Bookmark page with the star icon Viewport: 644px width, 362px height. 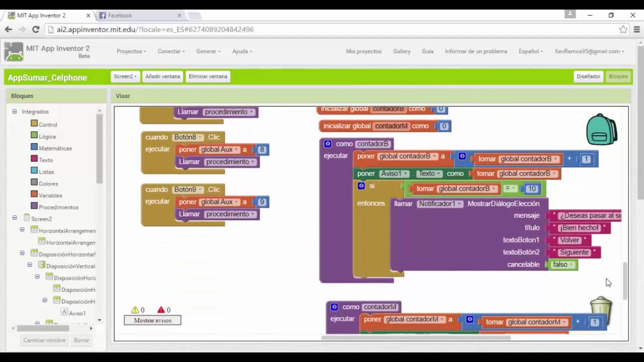click(623, 29)
